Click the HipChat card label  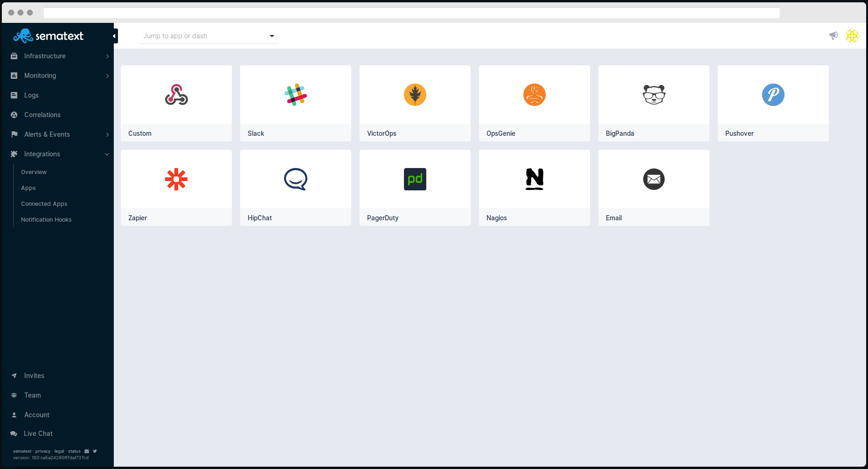pos(260,218)
